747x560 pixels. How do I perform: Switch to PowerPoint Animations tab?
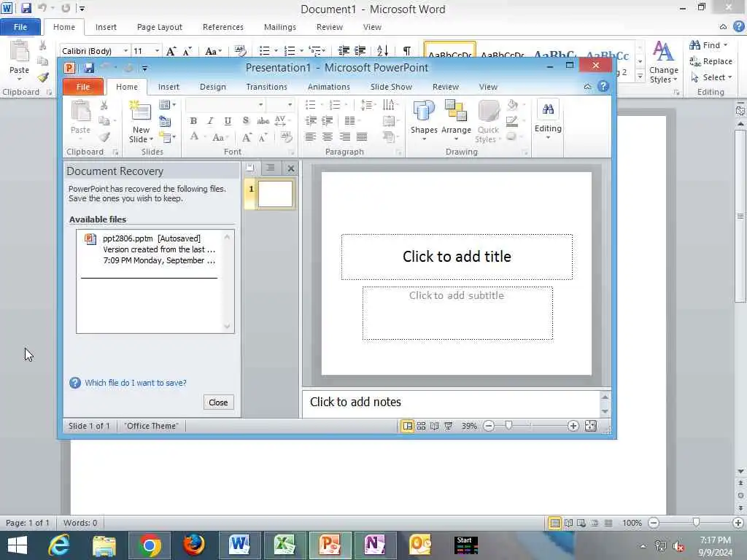[329, 87]
